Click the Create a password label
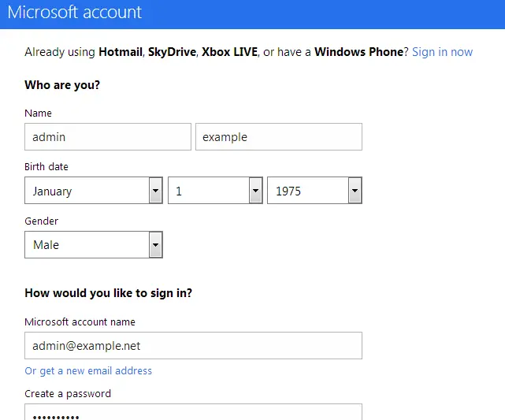This screenshot has width=505, height=420. tap(68, 394)
